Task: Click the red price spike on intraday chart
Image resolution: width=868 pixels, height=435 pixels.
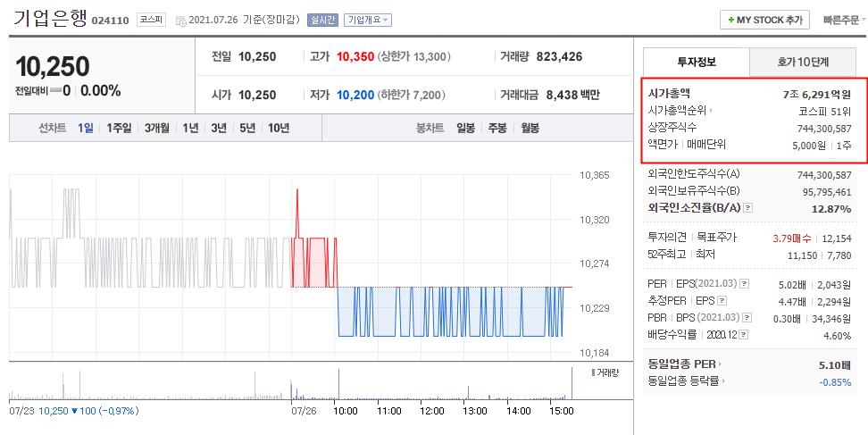Action: click(297, 213)
